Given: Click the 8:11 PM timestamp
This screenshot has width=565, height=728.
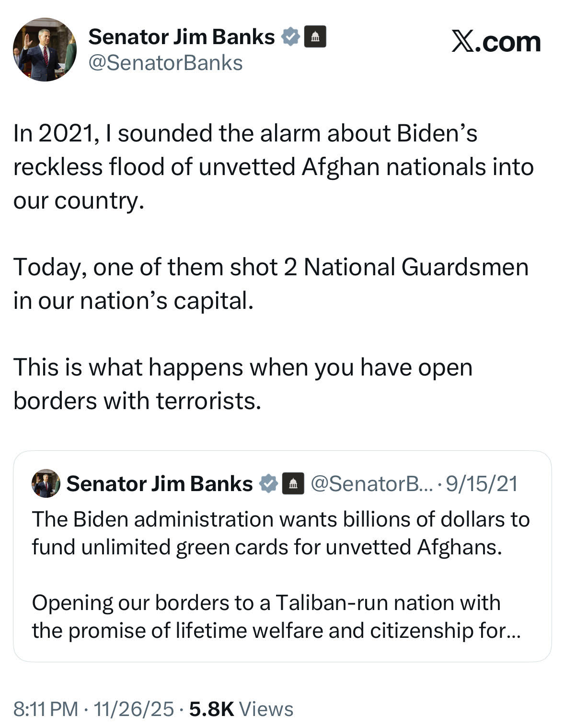Looking at the screenshot, I should pos(46,709).
